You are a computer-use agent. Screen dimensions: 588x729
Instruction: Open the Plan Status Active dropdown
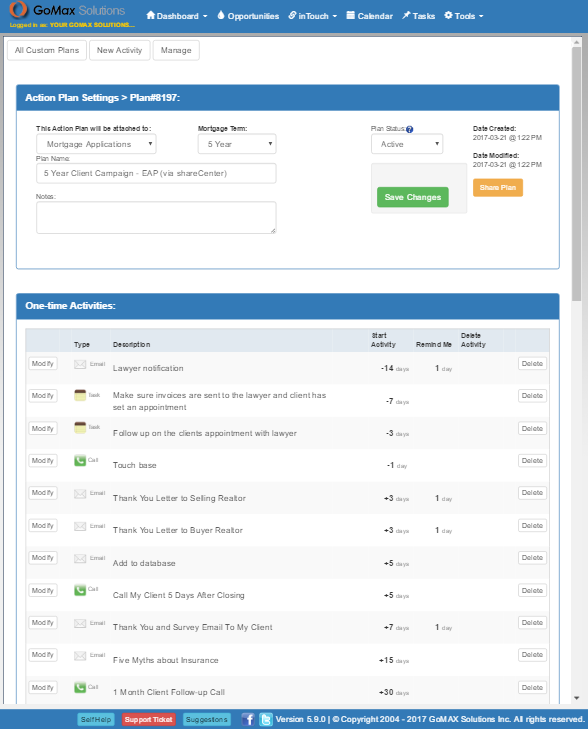pos(407,144)
